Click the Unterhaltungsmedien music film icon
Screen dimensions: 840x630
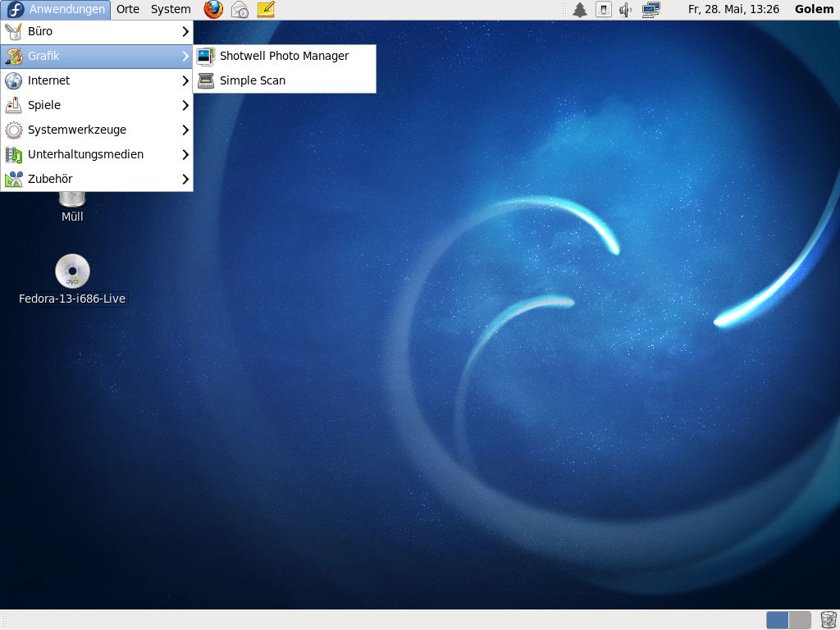(13, 154)
